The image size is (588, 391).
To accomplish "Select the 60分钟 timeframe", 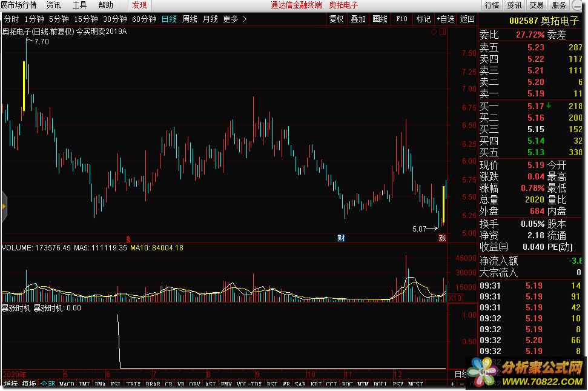I will pyautogui.click(x=144, y=19).
